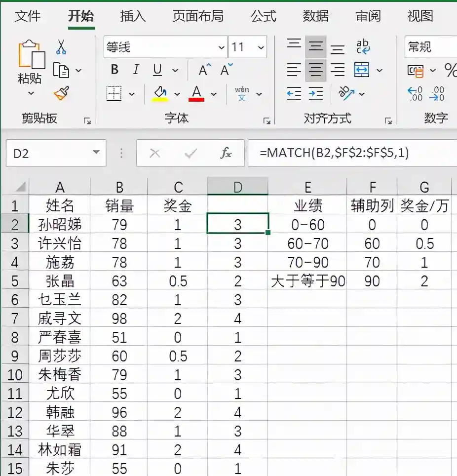The image size is (457, 476).
Task: Switch to the 插入 tab
Action: point(133,16)
